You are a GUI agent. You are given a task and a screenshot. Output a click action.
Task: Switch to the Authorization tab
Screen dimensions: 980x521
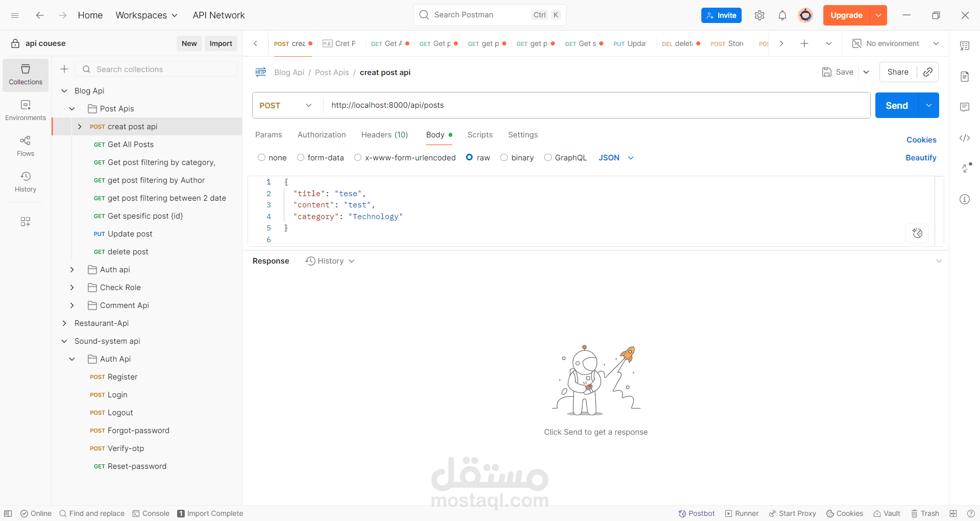click(322, 135)
